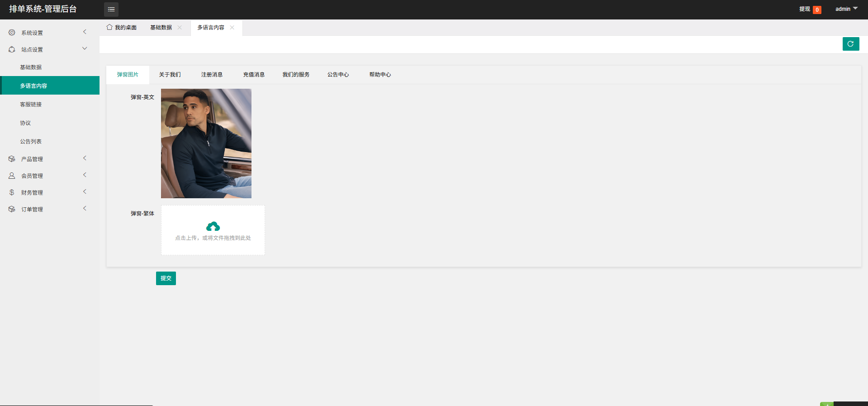Click the 弹窗-英文 label
Screen dimensions: 868x406
pos(142,97)
